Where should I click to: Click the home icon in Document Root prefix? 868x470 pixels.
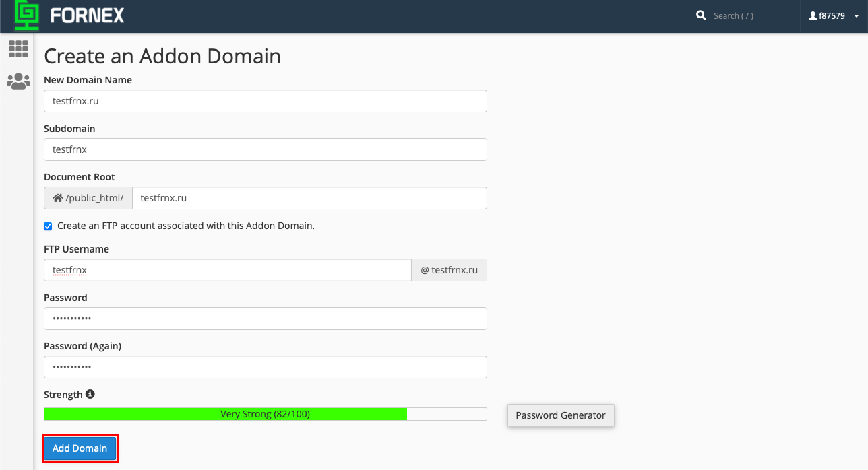(x=57, y=198)
